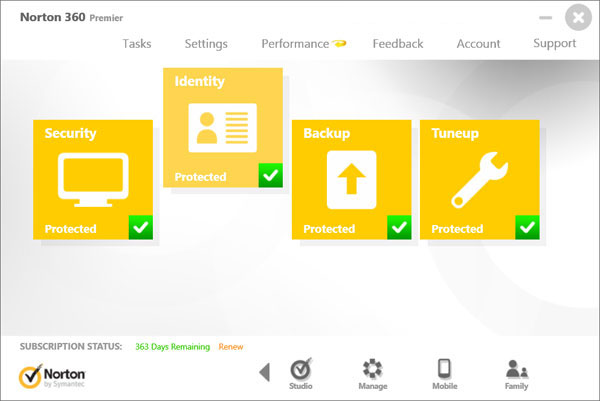Screen dimensions: 600x401
Task: Click the green checkmark on Tuneup tile
Action: point(527,227)
